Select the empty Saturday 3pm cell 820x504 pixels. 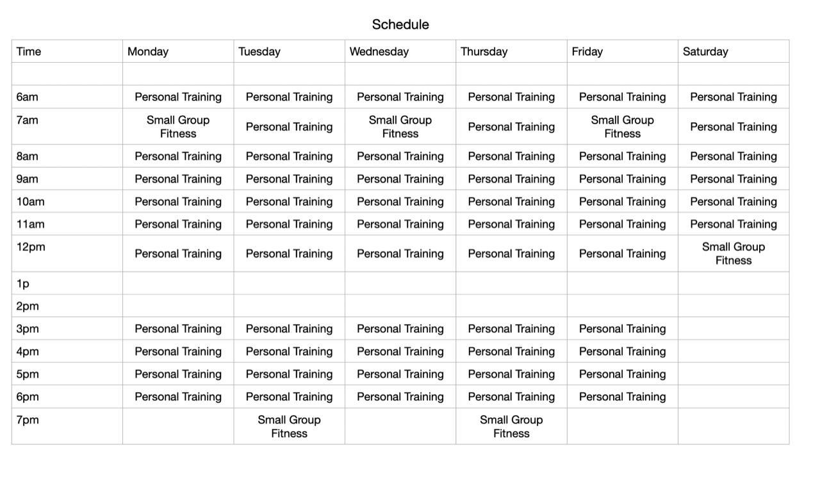[734, 329]
